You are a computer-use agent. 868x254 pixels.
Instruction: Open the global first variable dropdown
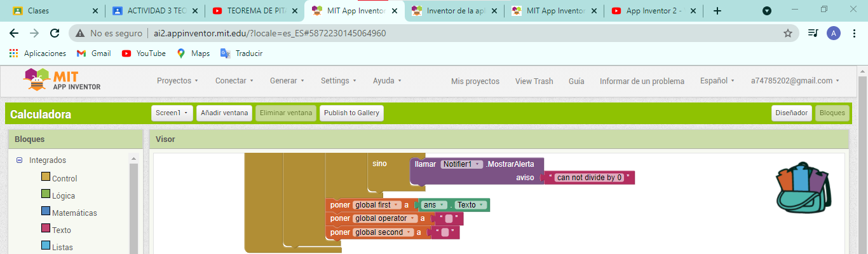pos(377,205)
